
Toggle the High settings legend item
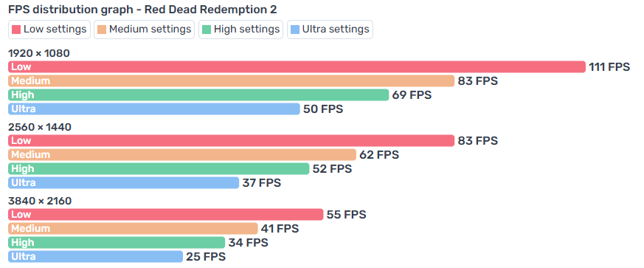[241, 30]
